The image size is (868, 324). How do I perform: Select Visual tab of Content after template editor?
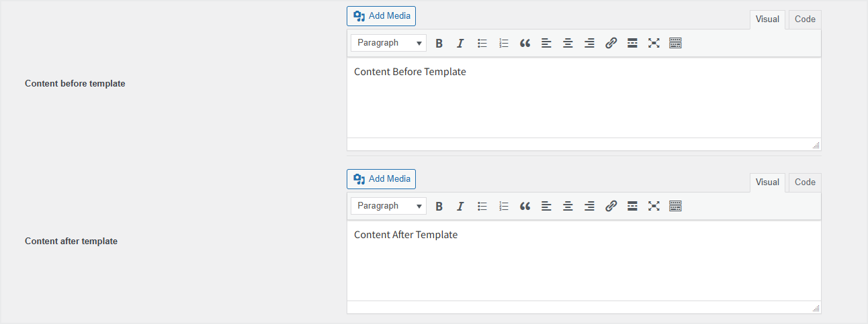767,182
